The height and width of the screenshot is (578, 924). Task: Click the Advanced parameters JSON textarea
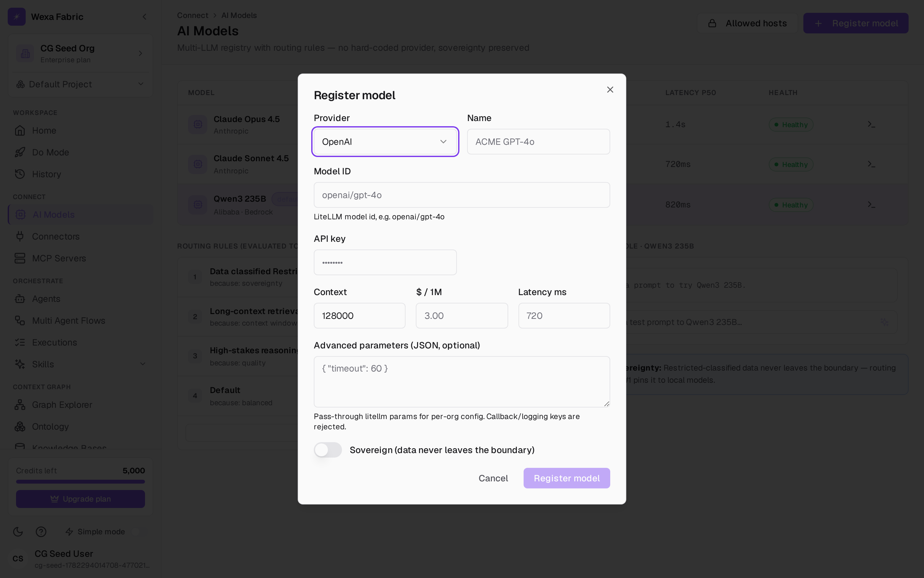tap(462, 381)
